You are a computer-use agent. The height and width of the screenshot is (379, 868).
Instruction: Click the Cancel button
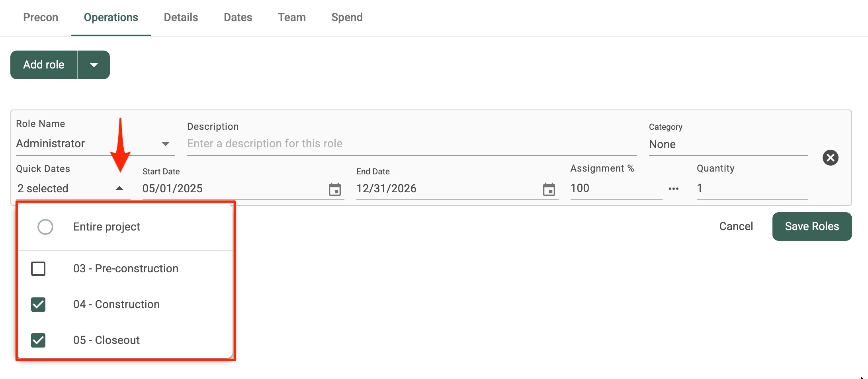point(736,227)
